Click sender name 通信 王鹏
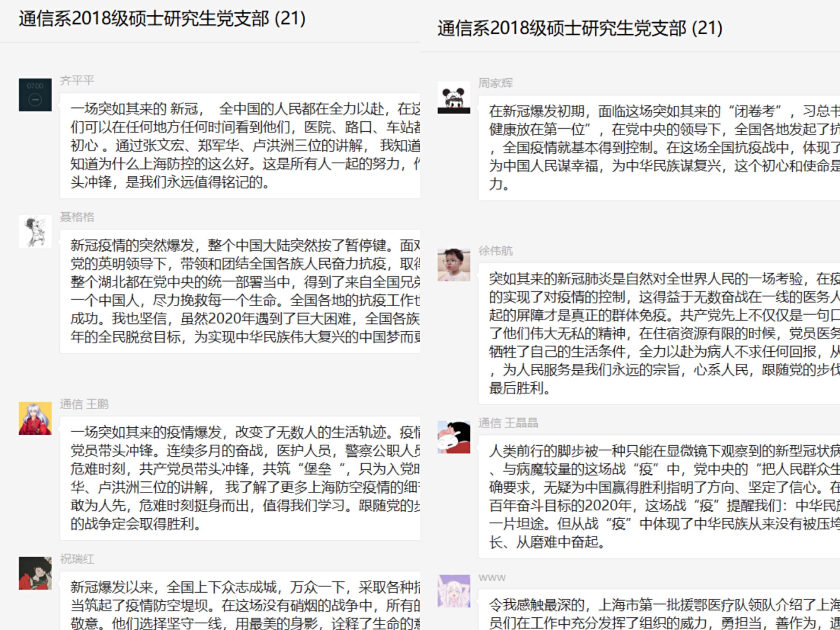The width and height of the screenshot is (840, 630). pyautogui.click(x=84, y=404)
